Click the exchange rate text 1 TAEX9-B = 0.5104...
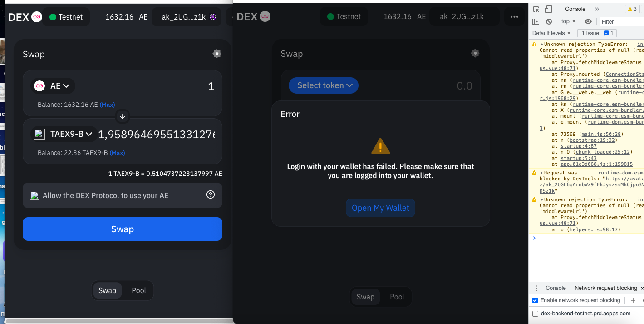 tap(165, 174)
